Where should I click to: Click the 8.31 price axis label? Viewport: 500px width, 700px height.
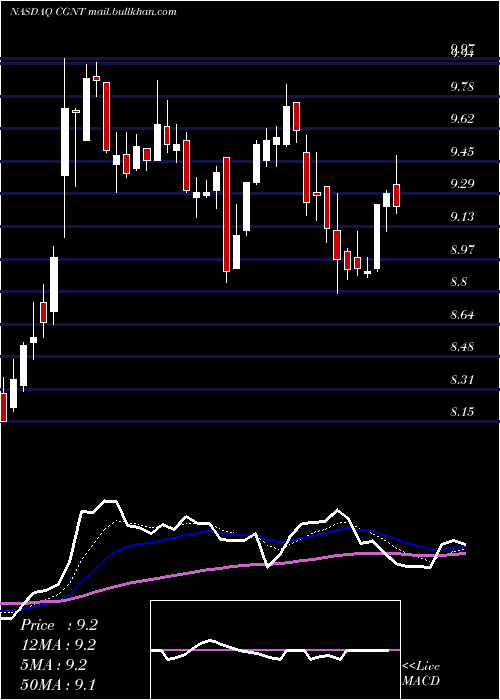pyautogui.click(x=462, y=379)
